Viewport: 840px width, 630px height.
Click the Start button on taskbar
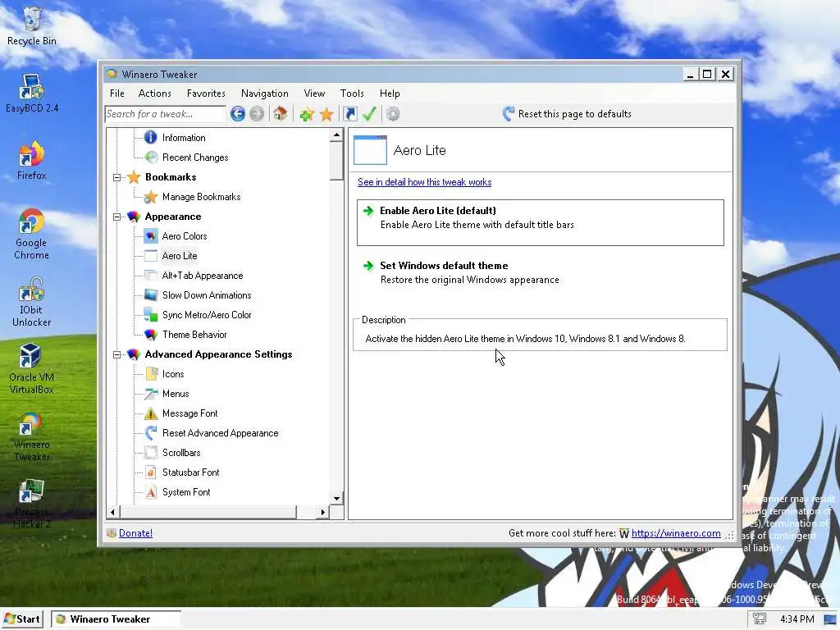point(22,619)
